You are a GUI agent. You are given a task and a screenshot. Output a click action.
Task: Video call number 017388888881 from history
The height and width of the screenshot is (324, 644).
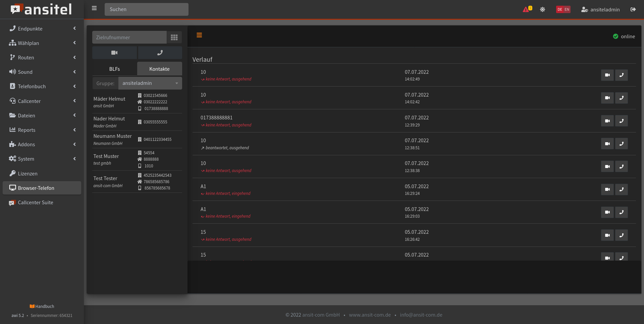[607, 121]
